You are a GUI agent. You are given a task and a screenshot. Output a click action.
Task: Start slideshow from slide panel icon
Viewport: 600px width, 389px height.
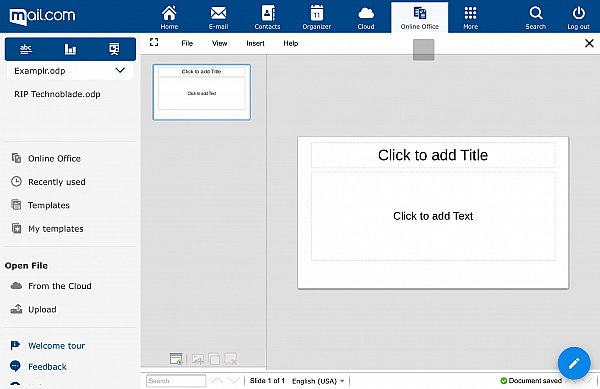[x=176, y=359]
